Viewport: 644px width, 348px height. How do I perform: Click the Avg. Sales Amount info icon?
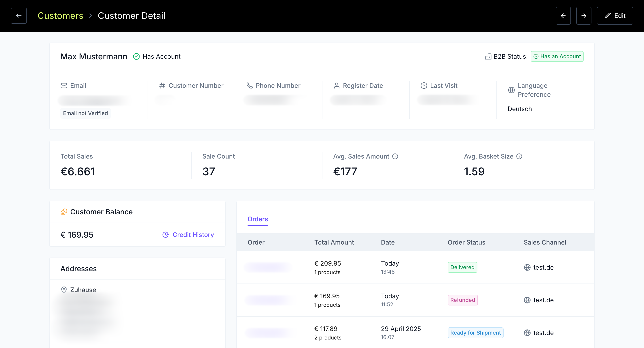(395, 157)
